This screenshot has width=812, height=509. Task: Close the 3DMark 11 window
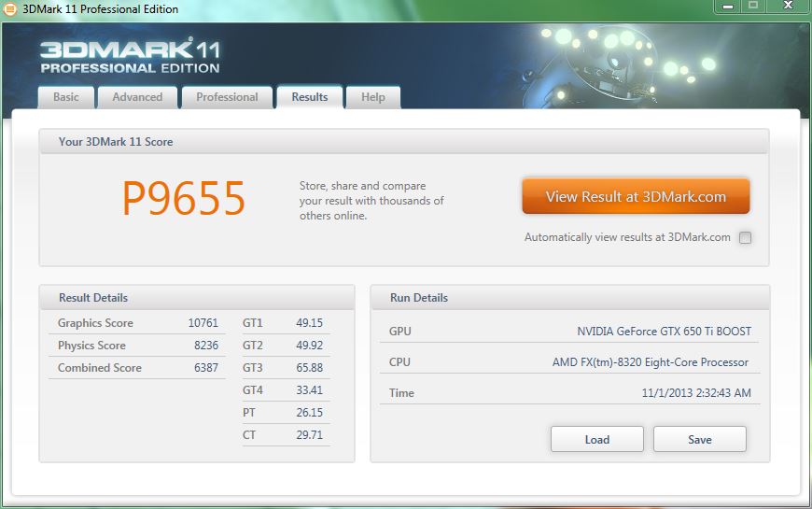tap(788, 7)
